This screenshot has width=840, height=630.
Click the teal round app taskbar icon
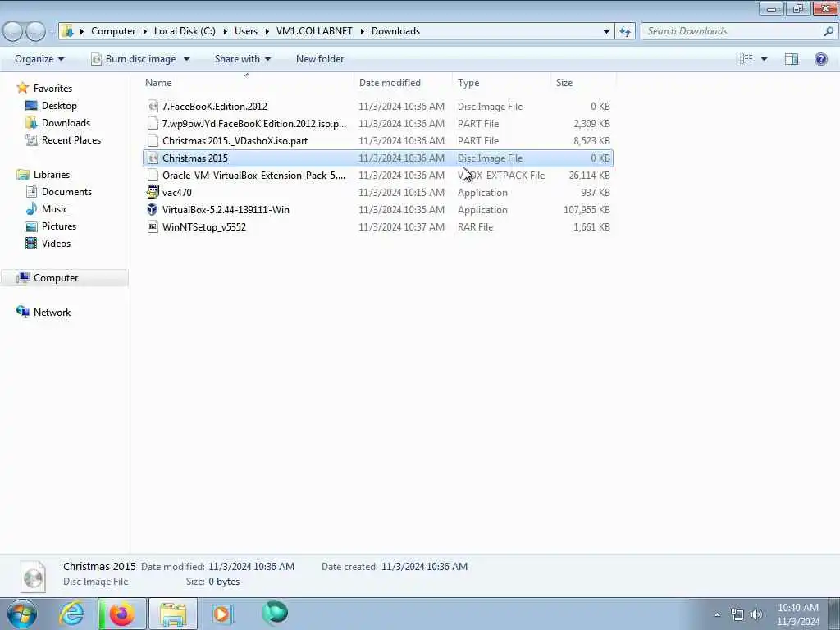[x=275, y=614]
